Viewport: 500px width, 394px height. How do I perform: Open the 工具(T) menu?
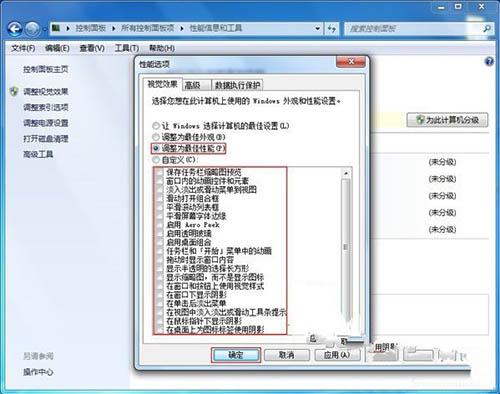click(127, 48)
